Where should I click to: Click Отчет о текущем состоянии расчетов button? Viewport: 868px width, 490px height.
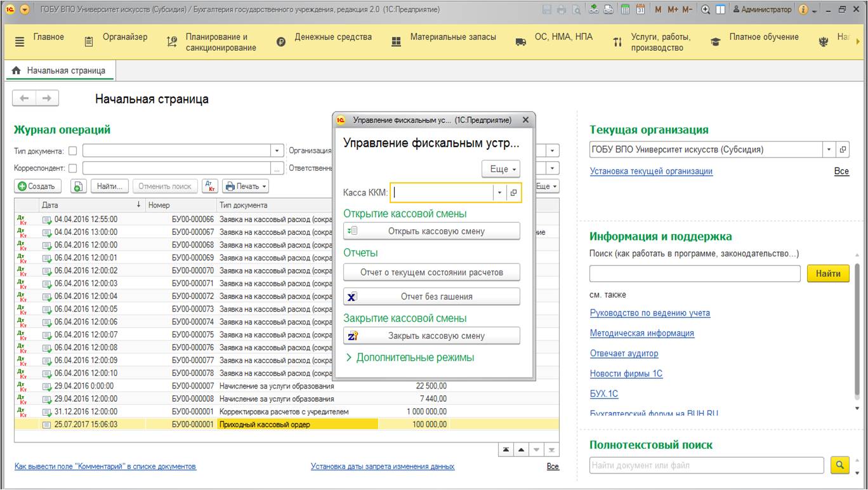coord(431,272)
